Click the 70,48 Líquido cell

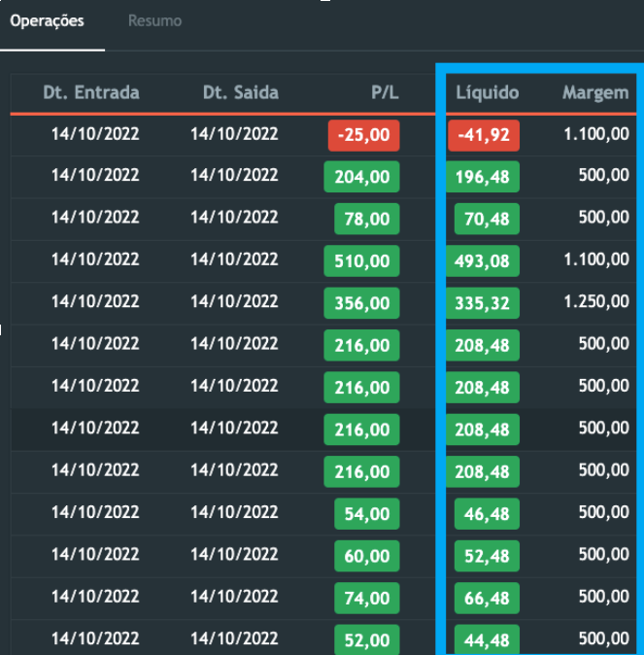487,219
